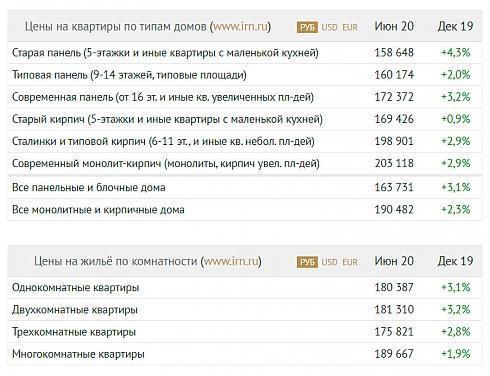Image resolution: width=490 pixels, height=376 pixels.
Task: Select Все монолитные и кирпичные дома row
Action: pos(245,210)
